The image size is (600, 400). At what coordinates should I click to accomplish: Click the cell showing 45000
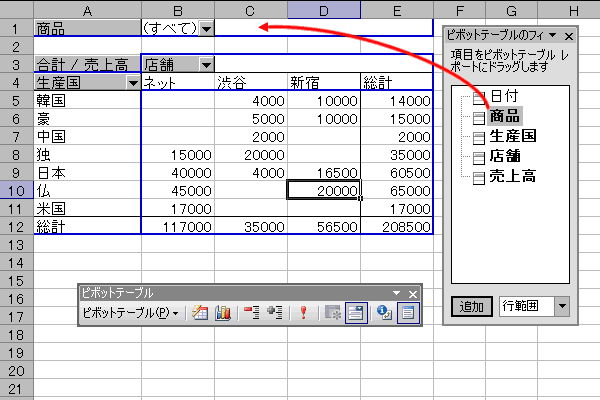(178, 190)
